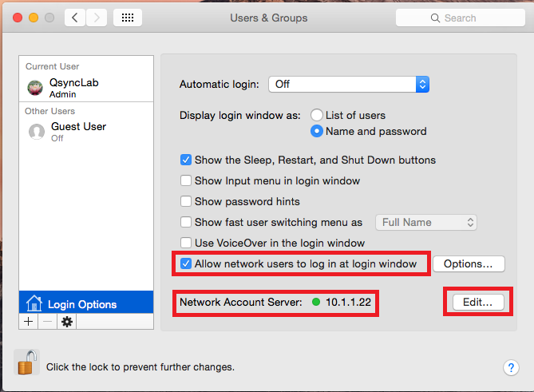Click the Search field
The height and width of the screenshot is (392, 534).
(x=460, y=18)
